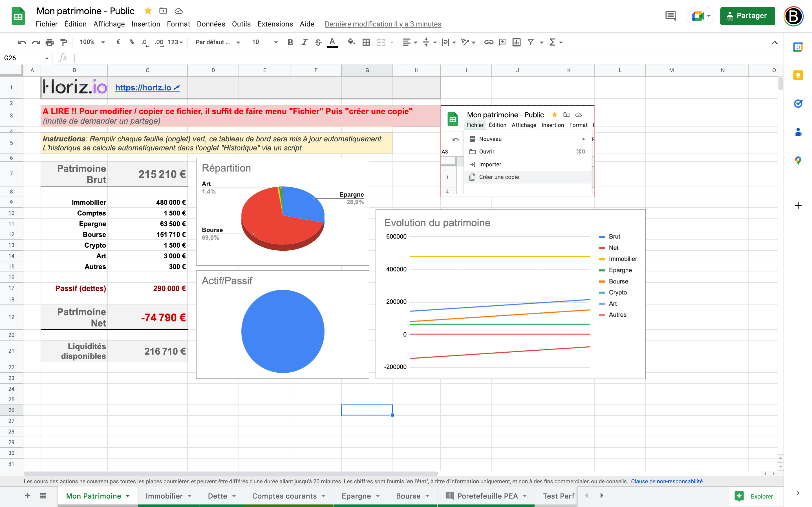The image size is (812, 507).
Task: Click the Partager button
Action: point(748,16)
